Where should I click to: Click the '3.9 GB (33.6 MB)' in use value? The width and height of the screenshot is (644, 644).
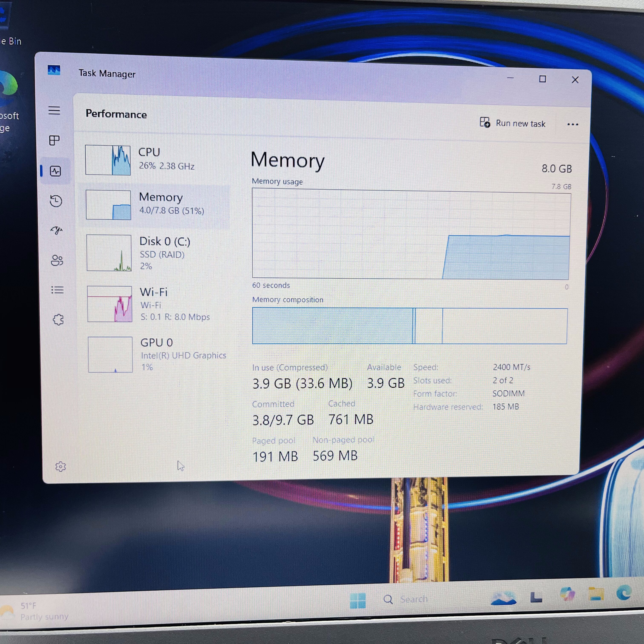coord(302,384)
